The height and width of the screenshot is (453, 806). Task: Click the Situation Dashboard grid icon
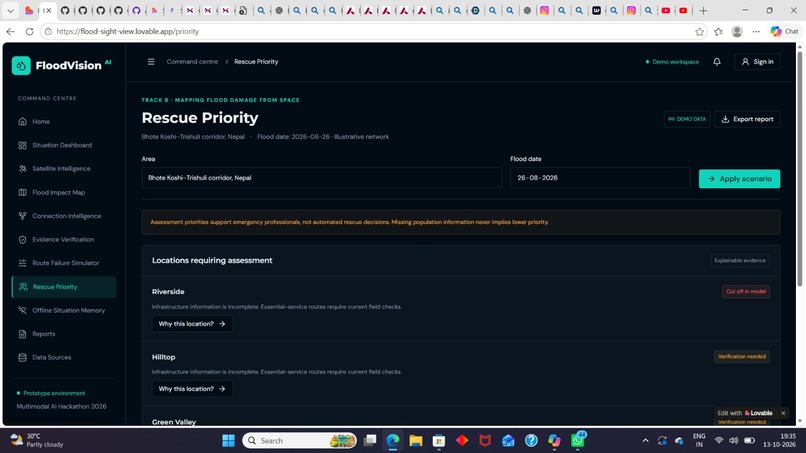click(23, 145)
